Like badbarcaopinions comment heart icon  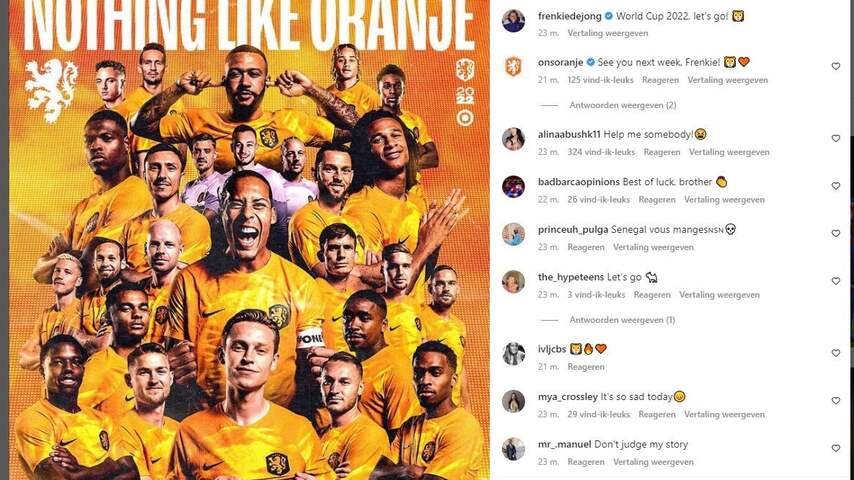click(835, 186)
